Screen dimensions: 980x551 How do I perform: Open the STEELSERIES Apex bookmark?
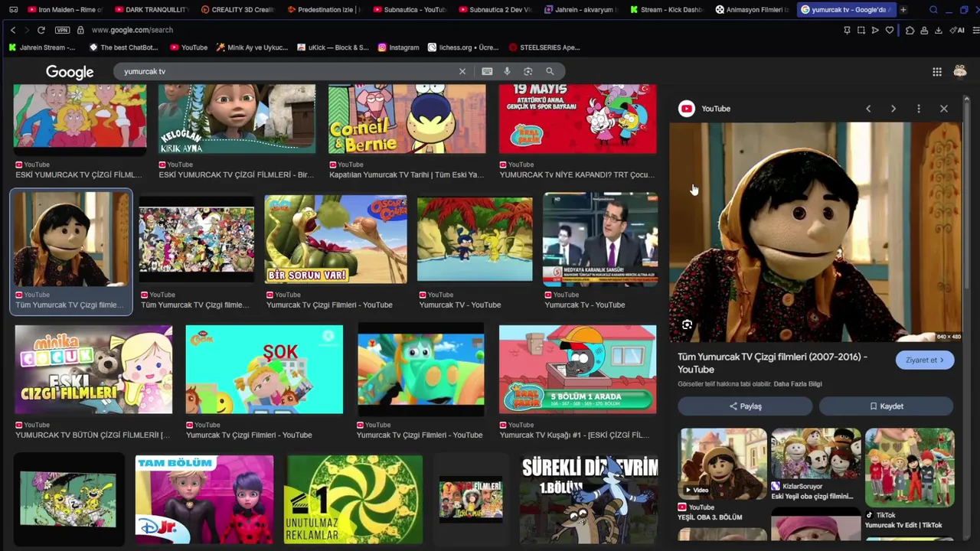coord(544,47)
